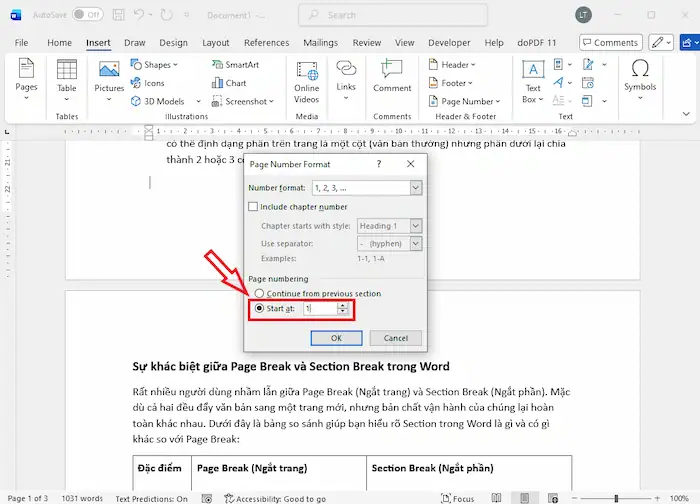Viewport: 700px width, 504px height.
Task: Open the References tab
Action: tap(266, 43)
